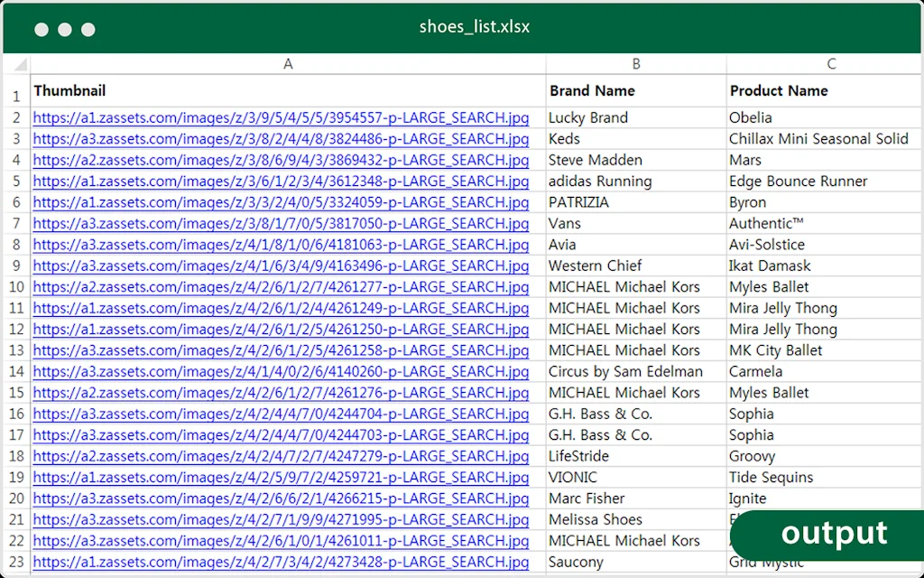
Task: Click the yellow traffic light button
Action: [x=64, y=29]
